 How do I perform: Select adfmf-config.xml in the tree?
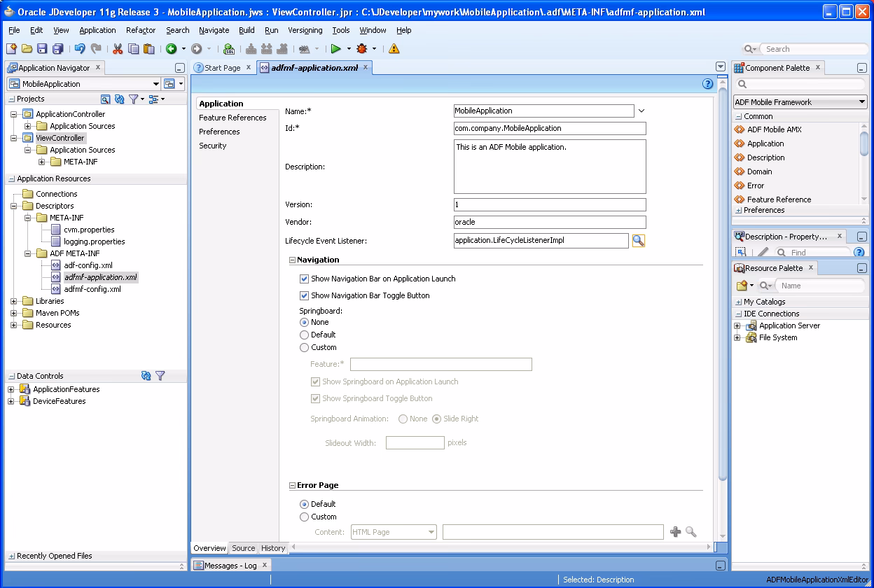(x=92, y=289)
